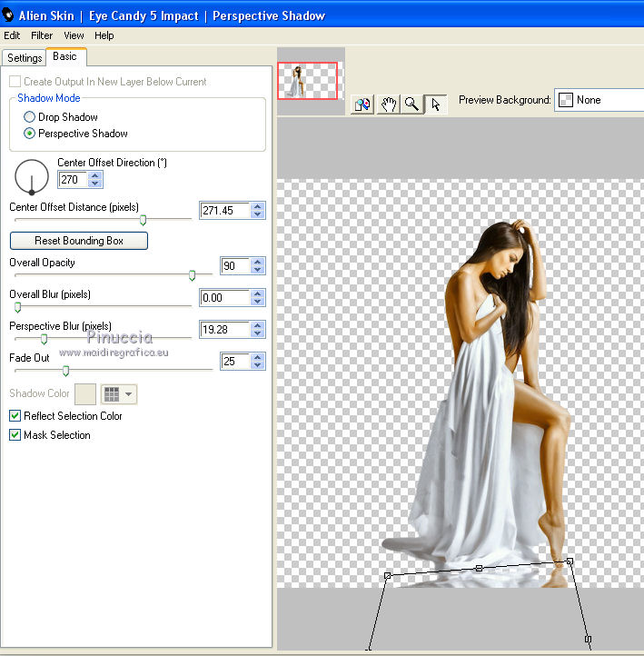644x656 pixels.
Task: Switch to the Basic tab
Action: point(65,56)
